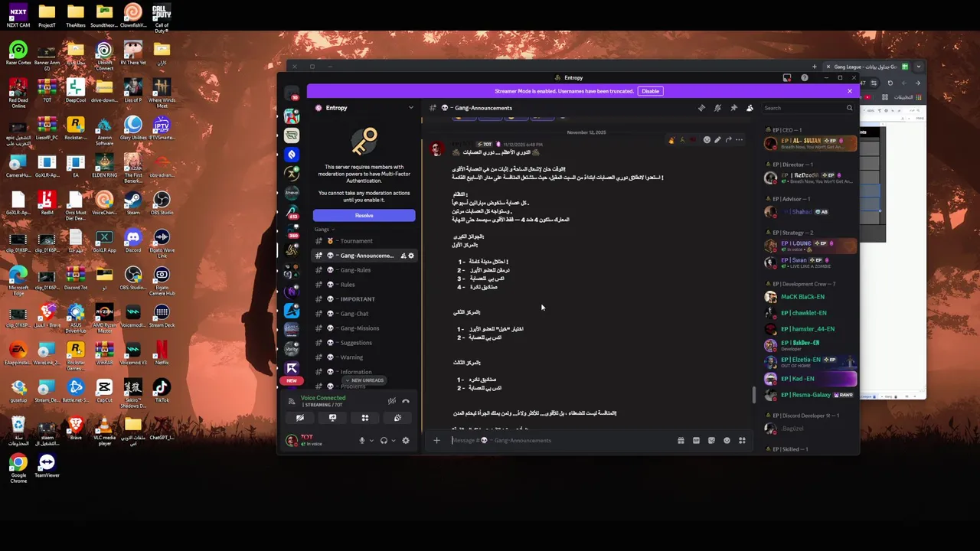Click the Resolve button
Screen dimensions: 980x551
tap(364, 215)
